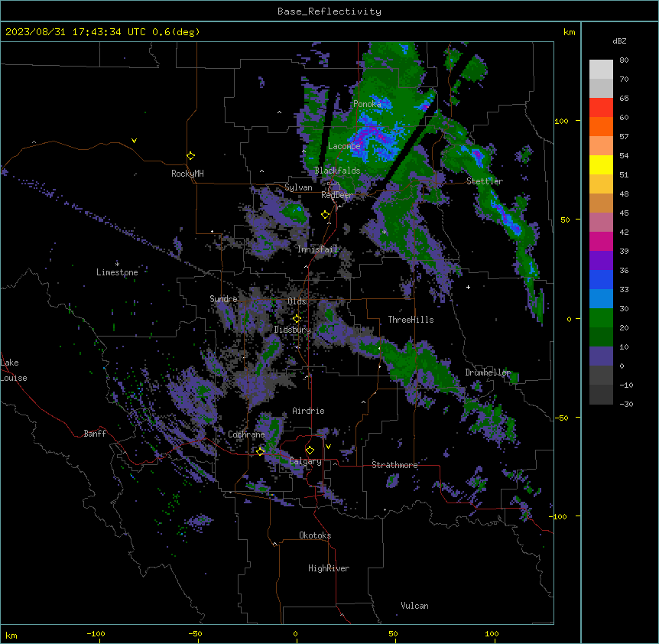659x644 pixels.
Task: Click the Lake Louise label
Action: (x=14, y=370)
